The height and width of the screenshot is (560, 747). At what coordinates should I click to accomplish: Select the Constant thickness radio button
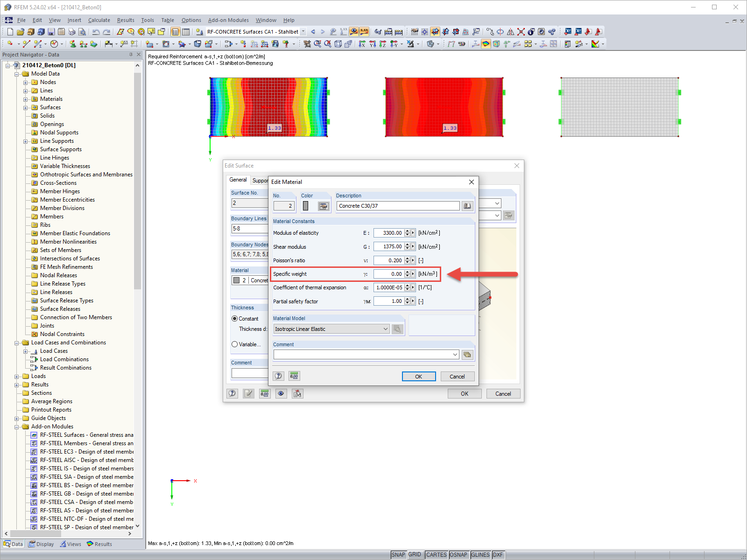pos(234,319)
